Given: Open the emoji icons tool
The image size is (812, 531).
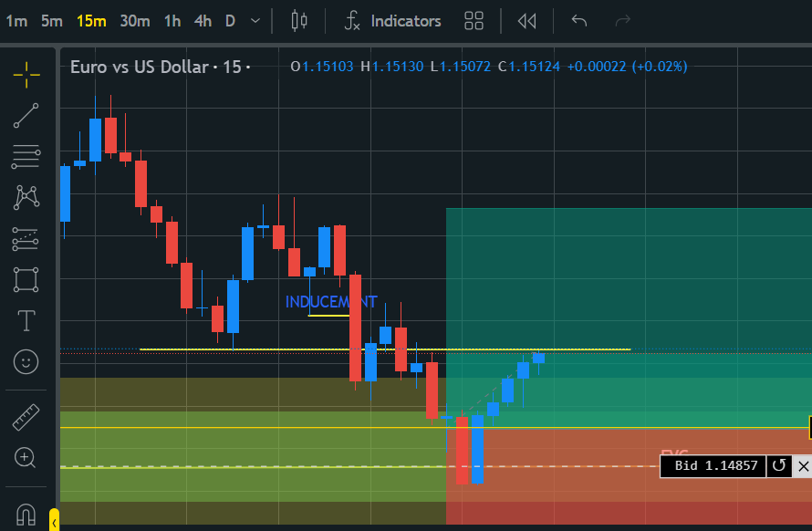Looking at the screenshot, I should pos(26,362).
